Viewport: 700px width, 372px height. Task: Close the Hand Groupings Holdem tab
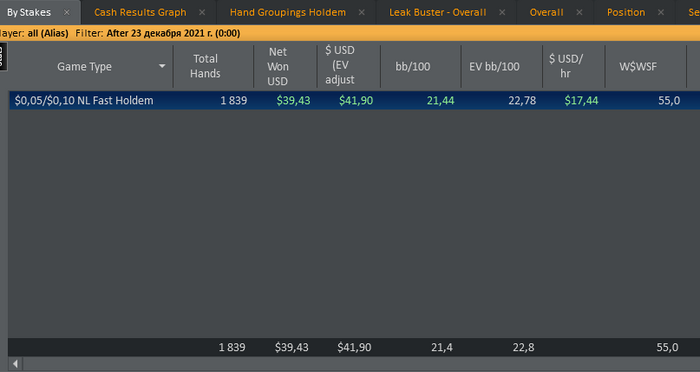pyautogui.click(x=362, y=13)
